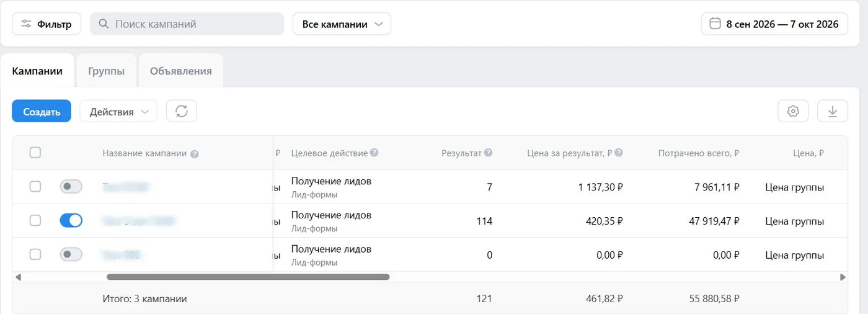The image size is (868, 314).
Task: Click the chevron arrow in Все кампании
Action: click(379, 25)
